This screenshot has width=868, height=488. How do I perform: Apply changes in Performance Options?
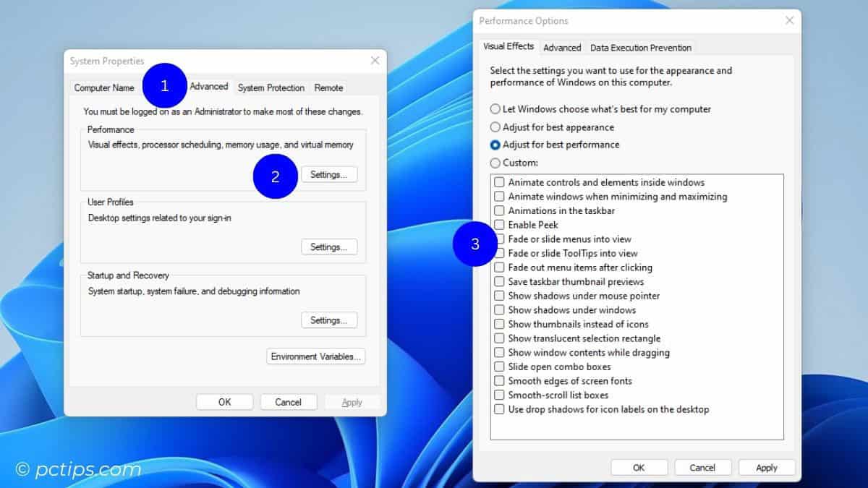click(x=767, y=467)
